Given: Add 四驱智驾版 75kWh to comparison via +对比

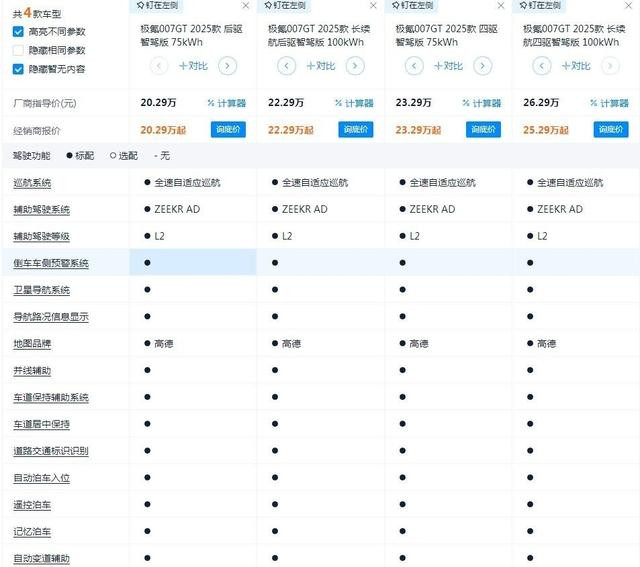Looking at the screenshot, I should (x=448, y=66).
